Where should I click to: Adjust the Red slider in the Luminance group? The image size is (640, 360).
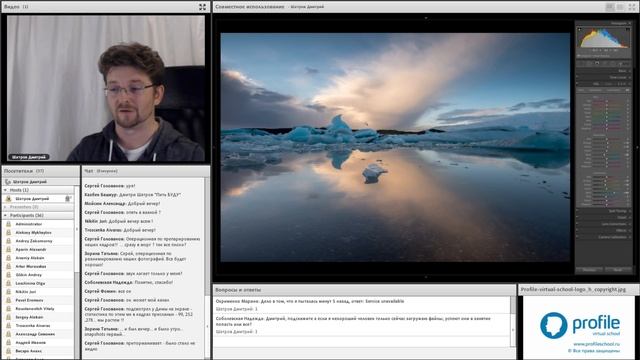pos(606,178)
